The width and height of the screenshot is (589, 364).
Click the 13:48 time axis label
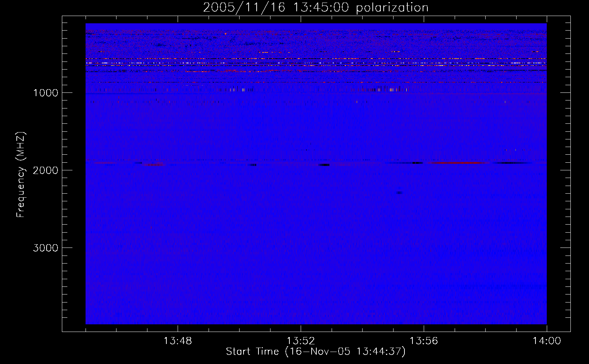click(178, 341)
